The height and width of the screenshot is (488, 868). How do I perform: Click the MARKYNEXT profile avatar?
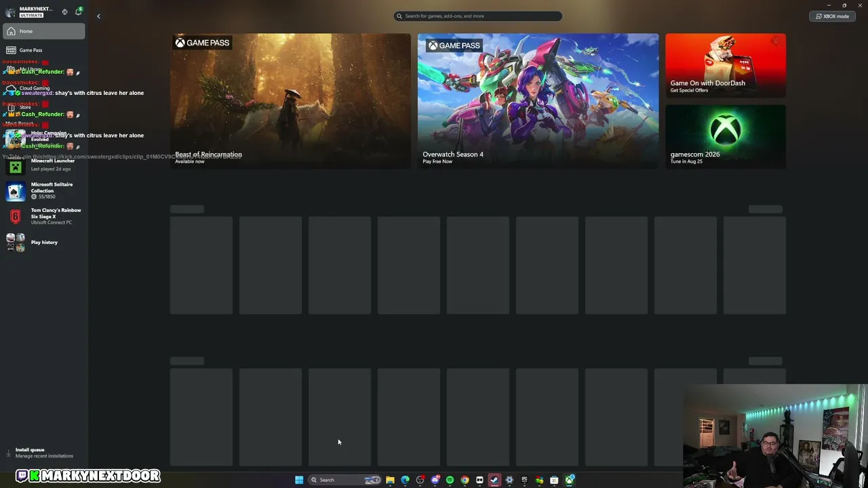coord(10,12)
